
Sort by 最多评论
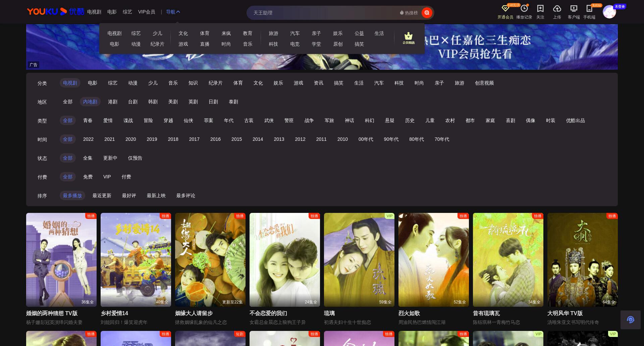click(x=186, y=195)
